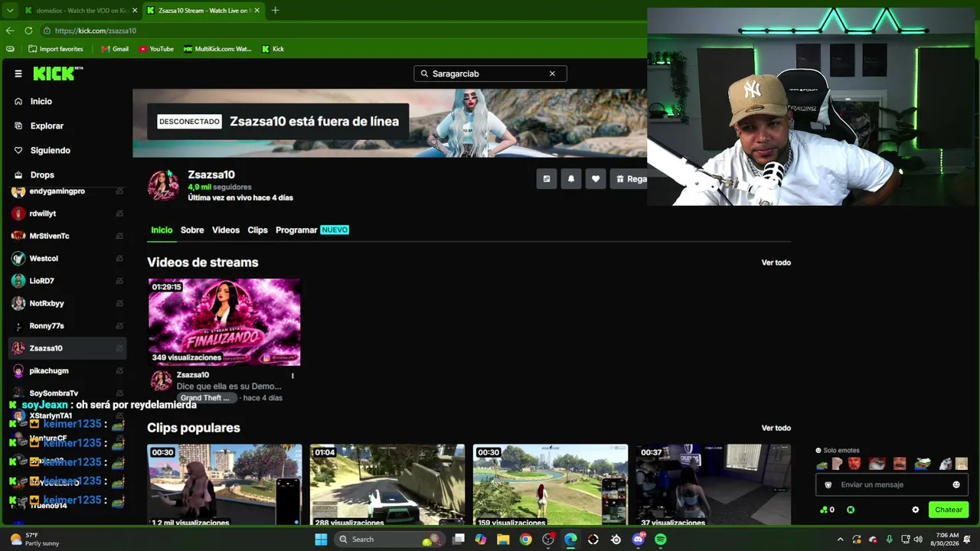Open the emoji picker in chat input
This screenshot has width=980, height=551.
pos(956,484)
